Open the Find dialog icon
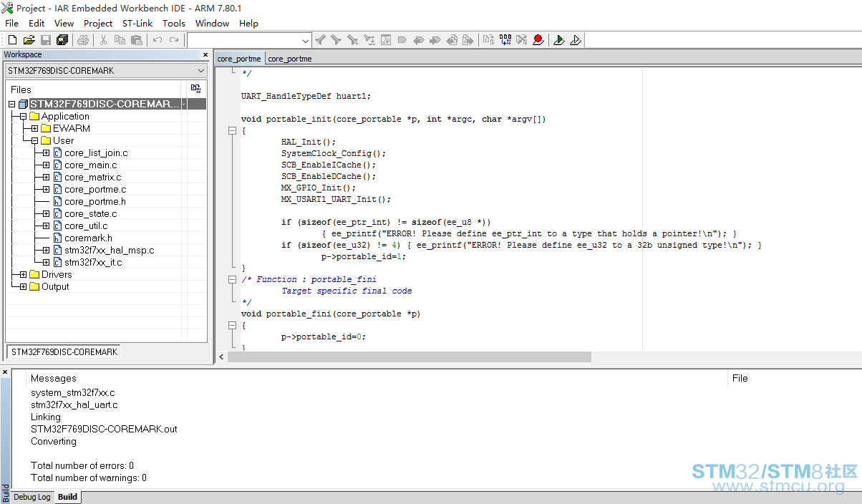 (x=352, y=40)
